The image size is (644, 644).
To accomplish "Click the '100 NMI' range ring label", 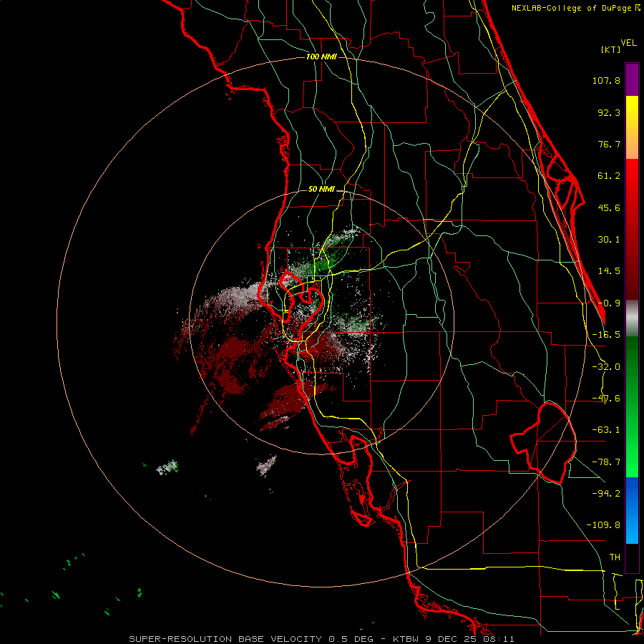I will tap(321, 57).
